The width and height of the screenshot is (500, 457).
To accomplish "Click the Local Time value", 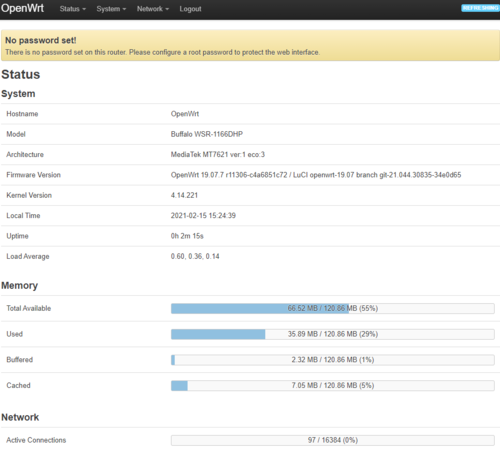I will (x=203, y=216).
